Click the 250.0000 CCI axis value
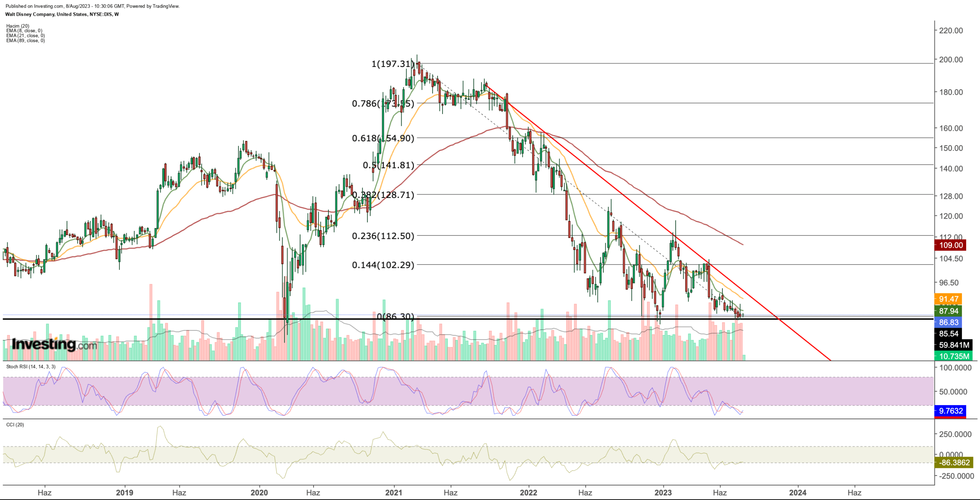The image size is (980, 500). [955, 435]
